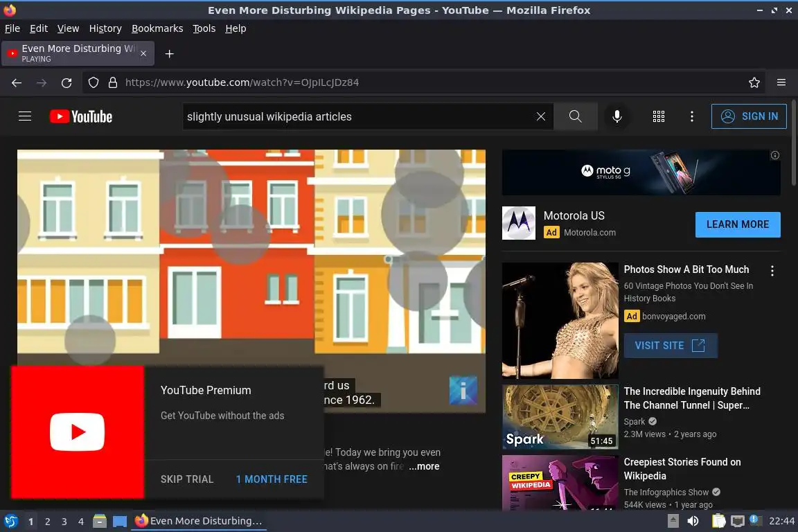798x532 pixels.
Task: Click The Incredible Ingenuity Behind title
Action: tap(692, 398)
